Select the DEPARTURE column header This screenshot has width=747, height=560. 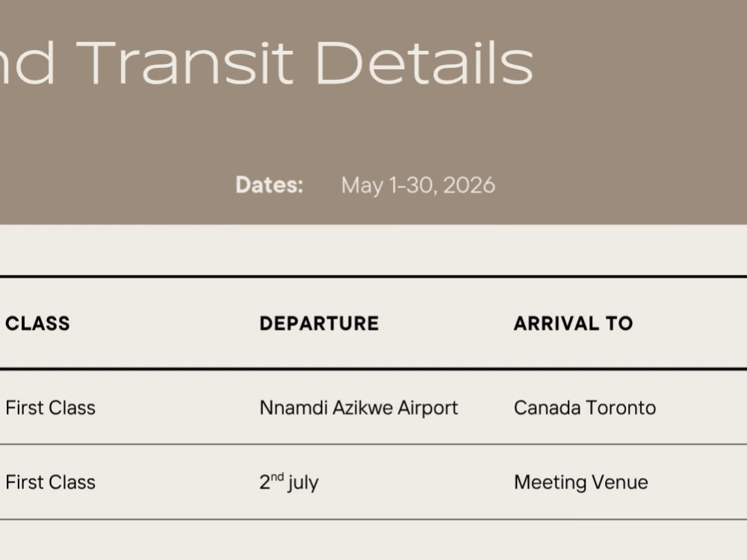tap(319, 323)
